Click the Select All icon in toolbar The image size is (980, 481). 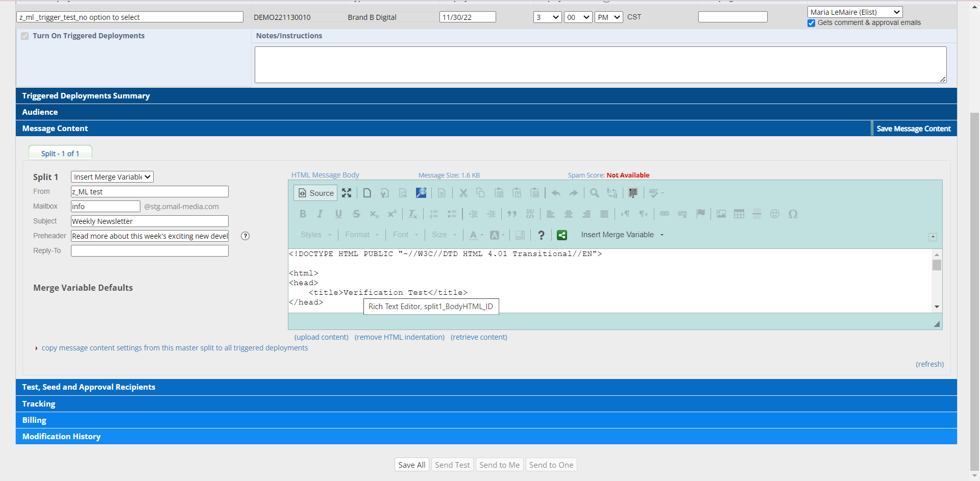pyautogui.click(x=633, y=193)
